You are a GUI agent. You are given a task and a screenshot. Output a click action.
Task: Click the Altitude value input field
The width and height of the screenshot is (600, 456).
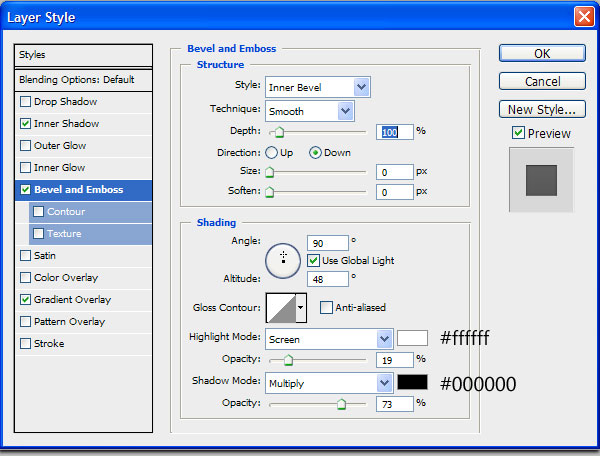328,279
